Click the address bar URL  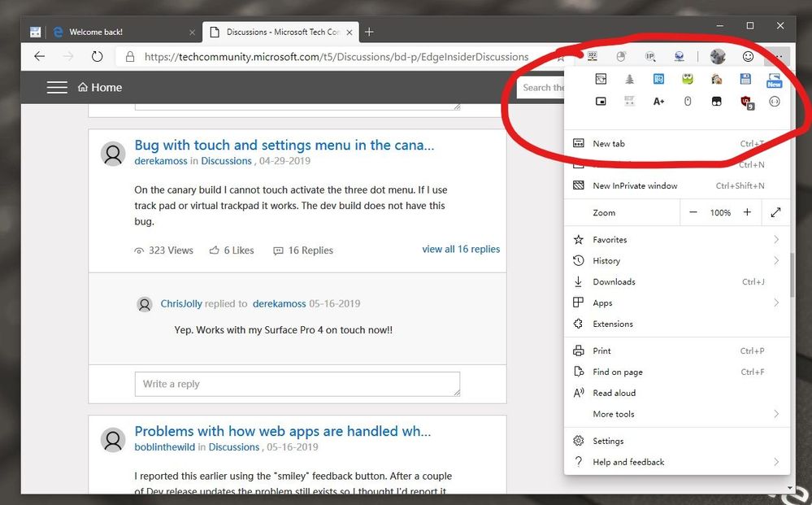pyautogui.click(x=336, y=56)
